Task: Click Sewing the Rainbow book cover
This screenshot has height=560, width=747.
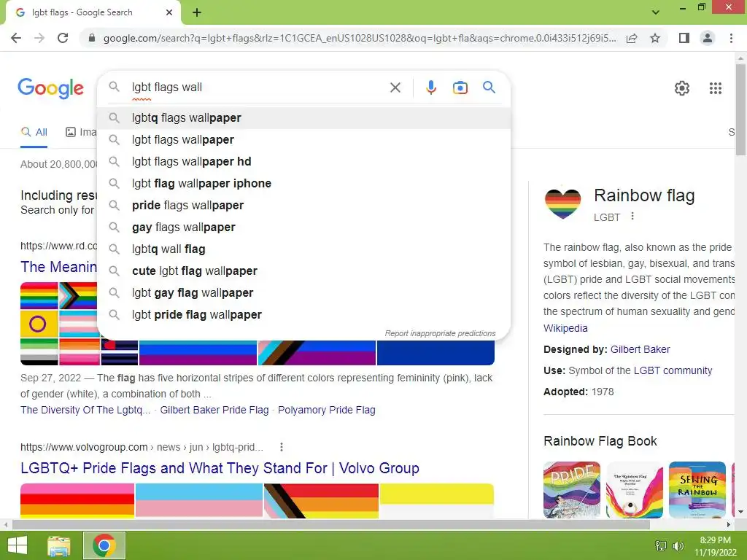Action: [x=697, y=489]
